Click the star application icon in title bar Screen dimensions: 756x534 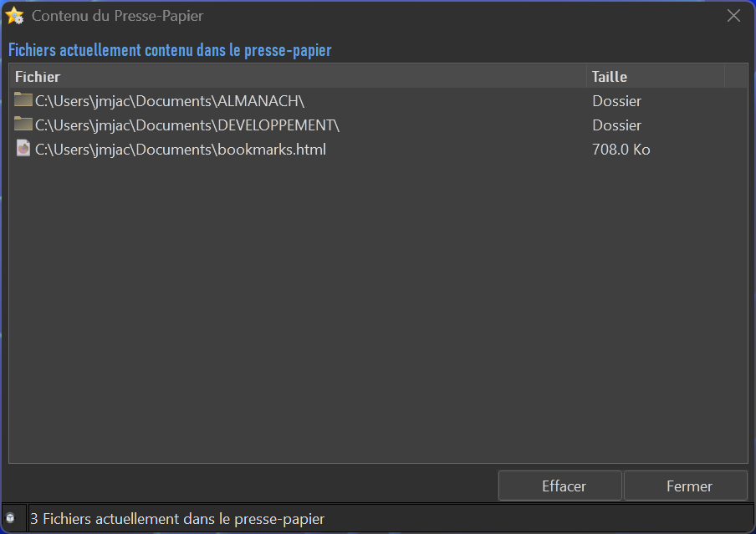(14, 16)
